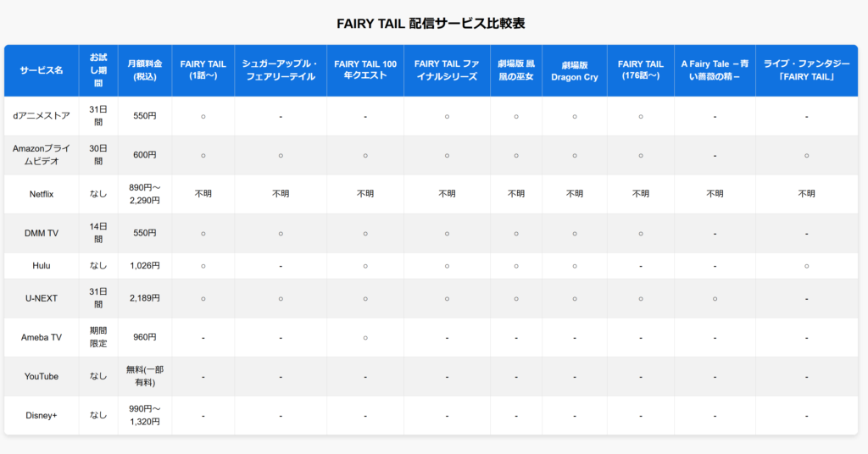This screenshot has width=868, height=454.
Task: Click DMM TV price 550円
Action: click(144, 234)
